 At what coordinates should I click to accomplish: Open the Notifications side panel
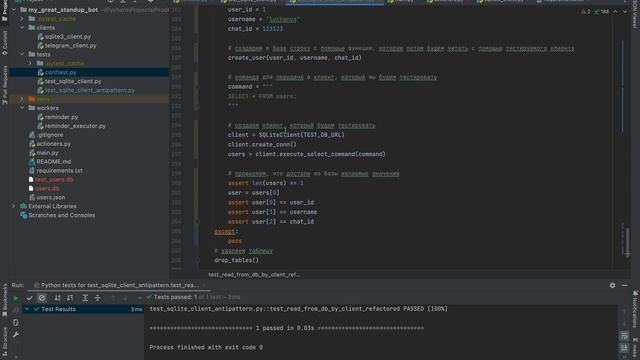tap(635, 309)
